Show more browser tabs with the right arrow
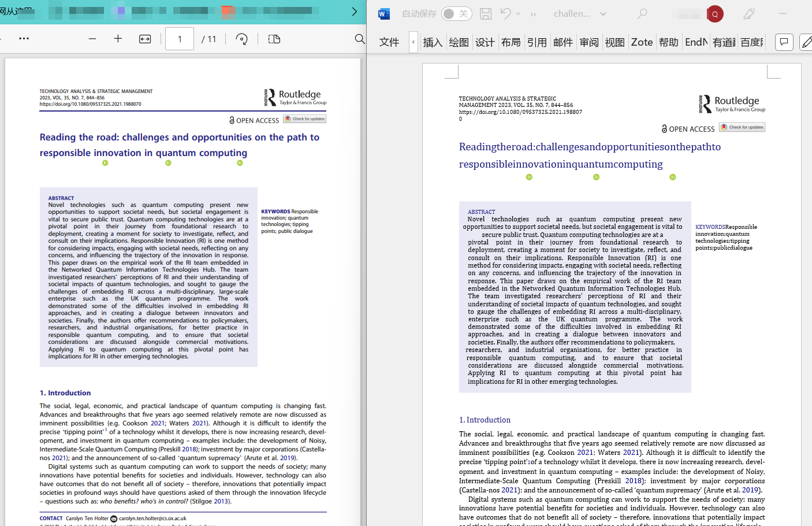This screenshot has height=526, width=812. coord(354,12)
